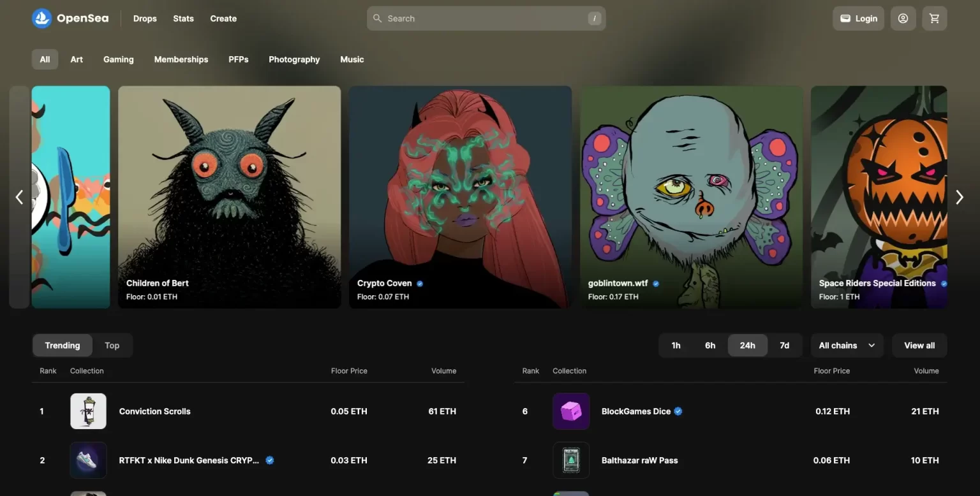
Task: Click the OpenSea sailboat logo
Action: (41, 18)
